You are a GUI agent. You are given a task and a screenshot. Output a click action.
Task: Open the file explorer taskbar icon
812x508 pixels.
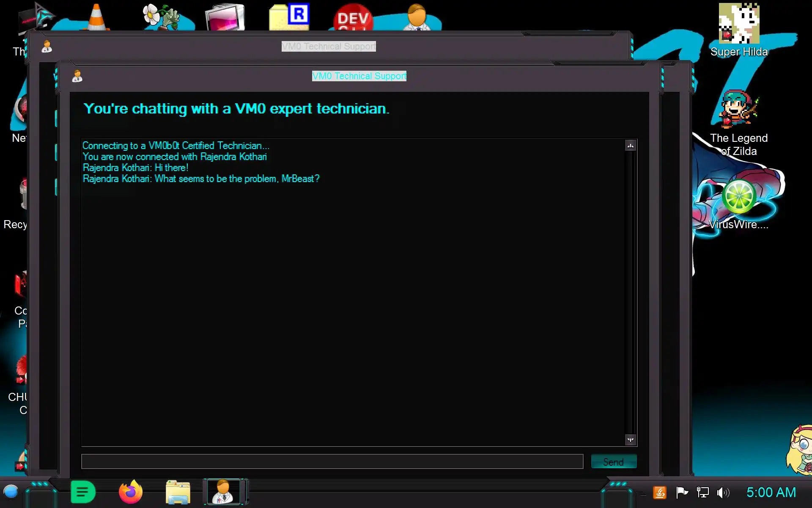click(x=178, y=492)
